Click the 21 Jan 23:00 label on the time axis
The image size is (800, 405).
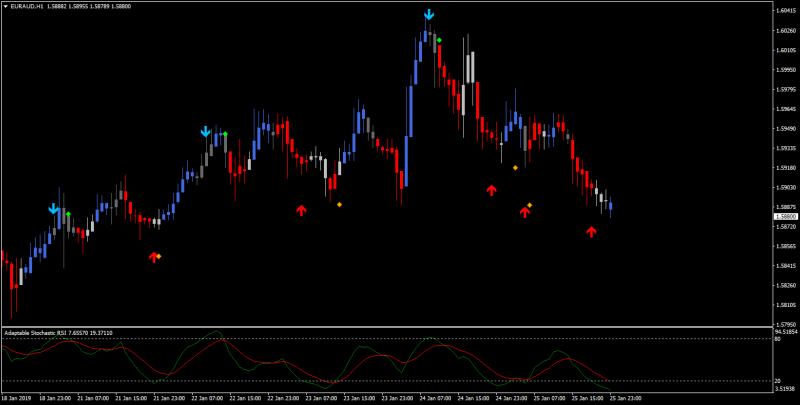tap(168, 398)
